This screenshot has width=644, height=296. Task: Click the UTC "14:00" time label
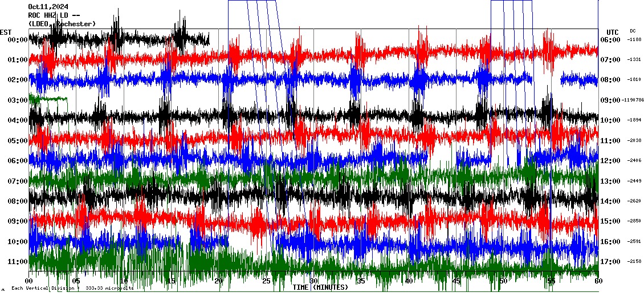pyautogui.click(x=610, y=201)
